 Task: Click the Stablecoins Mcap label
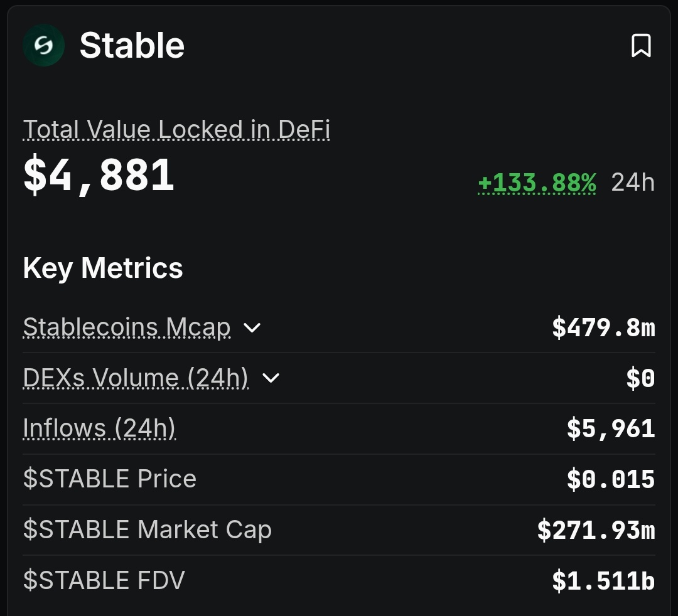click(x=127, y=327)
